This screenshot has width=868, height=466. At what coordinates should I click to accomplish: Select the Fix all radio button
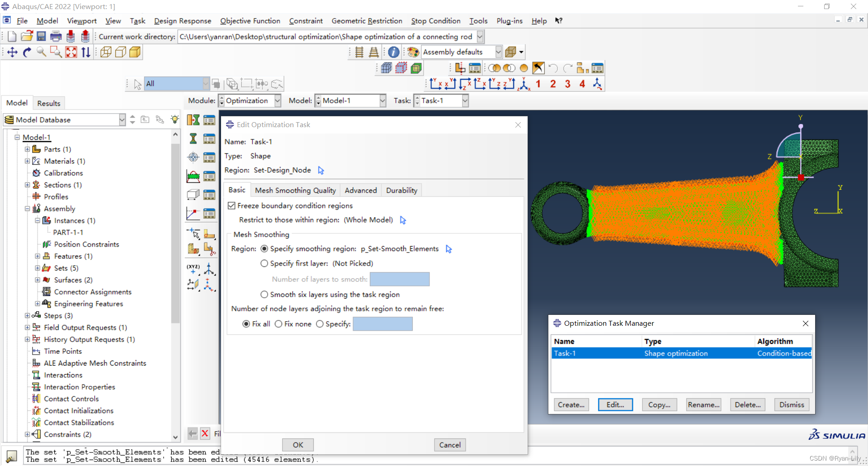click(246, 324)
